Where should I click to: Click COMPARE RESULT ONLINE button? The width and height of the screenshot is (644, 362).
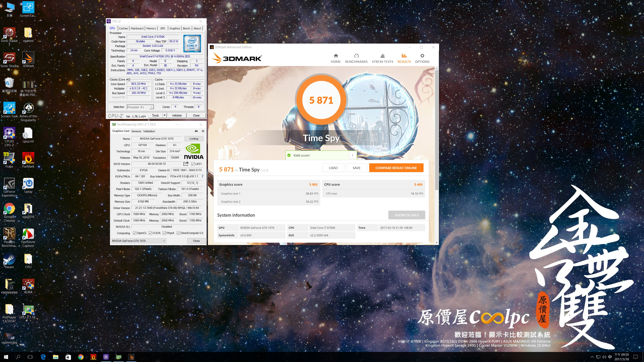pyautogui.click(x=396, y=168)
